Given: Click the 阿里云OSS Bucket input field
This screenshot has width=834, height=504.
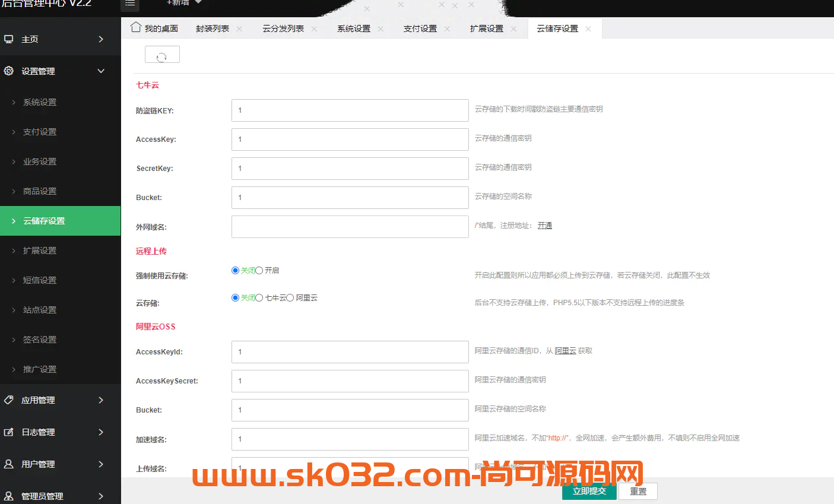Looking at the screenshot, I should click(x=350, y=410).
